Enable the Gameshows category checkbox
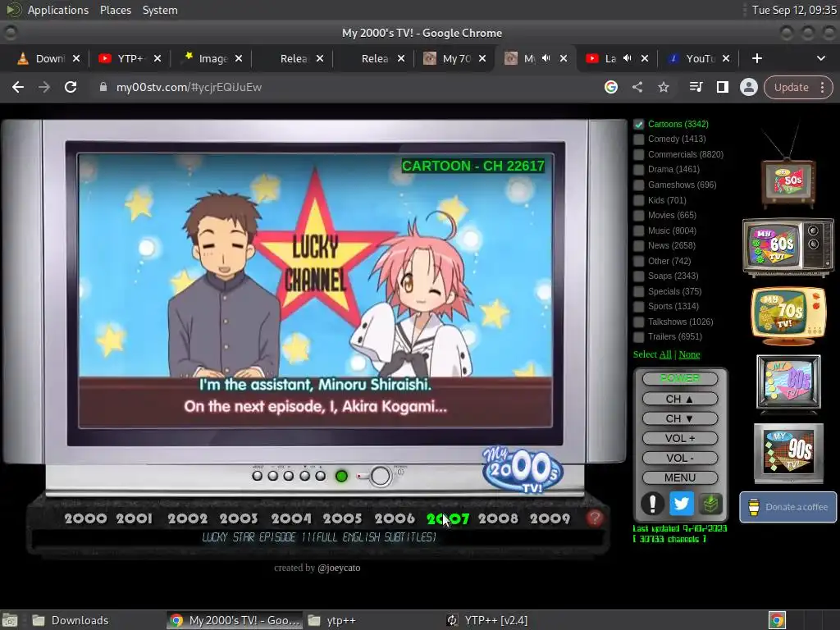Image resolution: width=840 pixels, height=630 pixels. pyautogui.click(x=638, y=185)
